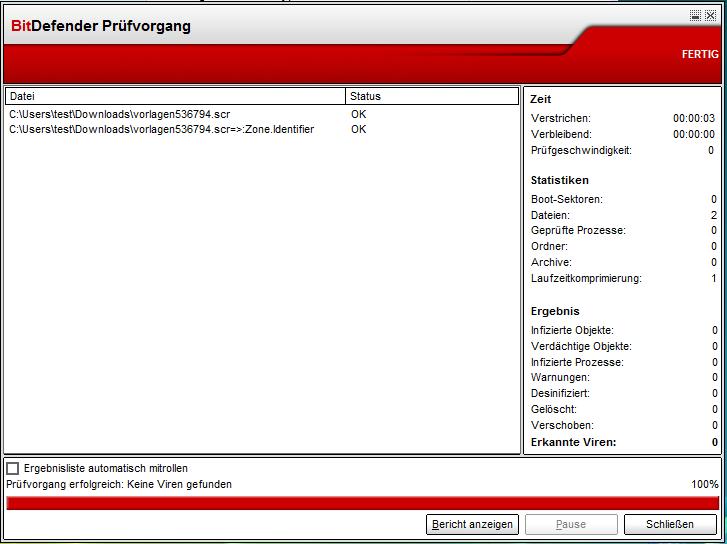Screen dimensions: 727x544
Task: Click the Statistiken section heading
Action: (x=560, y=180)
